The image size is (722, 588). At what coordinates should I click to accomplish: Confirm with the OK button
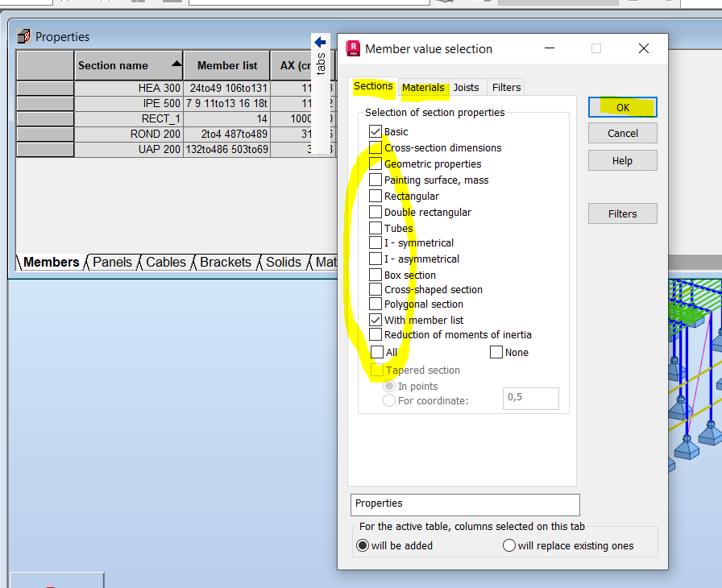[x=623, y=107]
